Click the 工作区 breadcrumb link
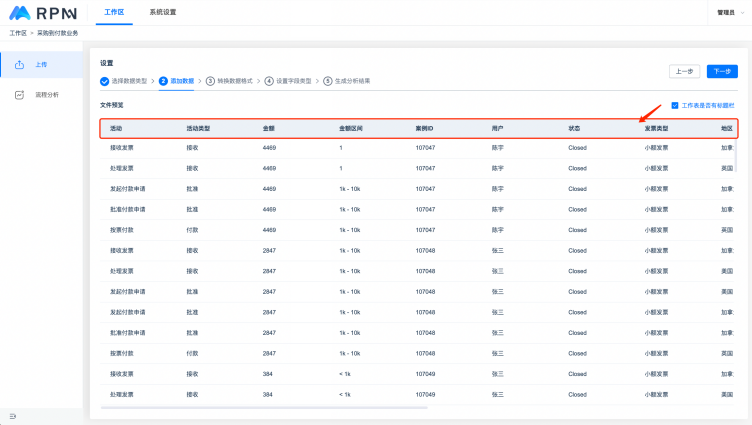Image resolution: width=752 pixels, height=425 pixels. [17, 33]
